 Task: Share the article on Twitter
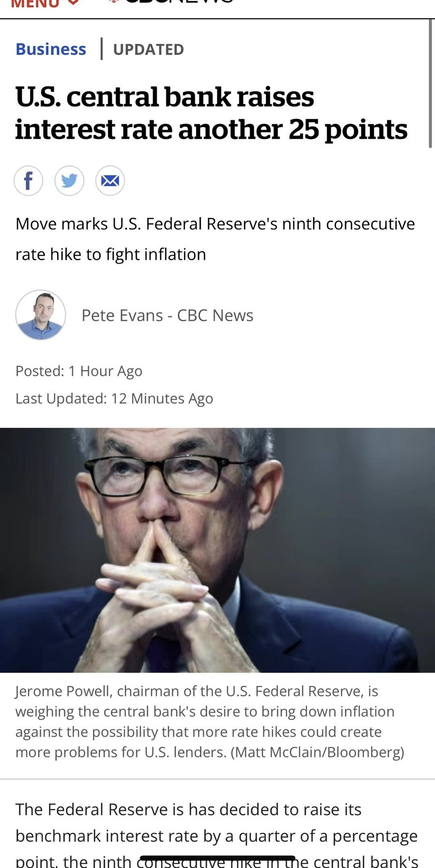(x=69, y=181)
